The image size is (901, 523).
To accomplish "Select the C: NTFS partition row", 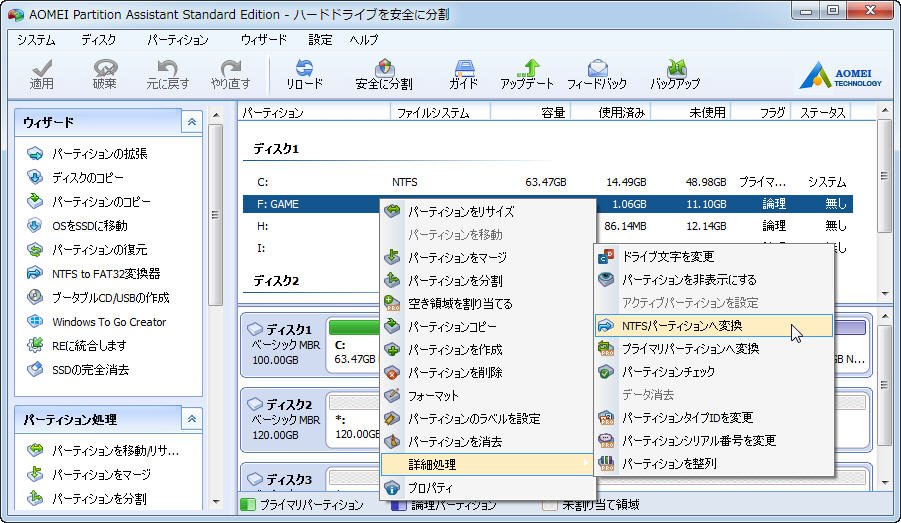I will click(x=548, y=182).
